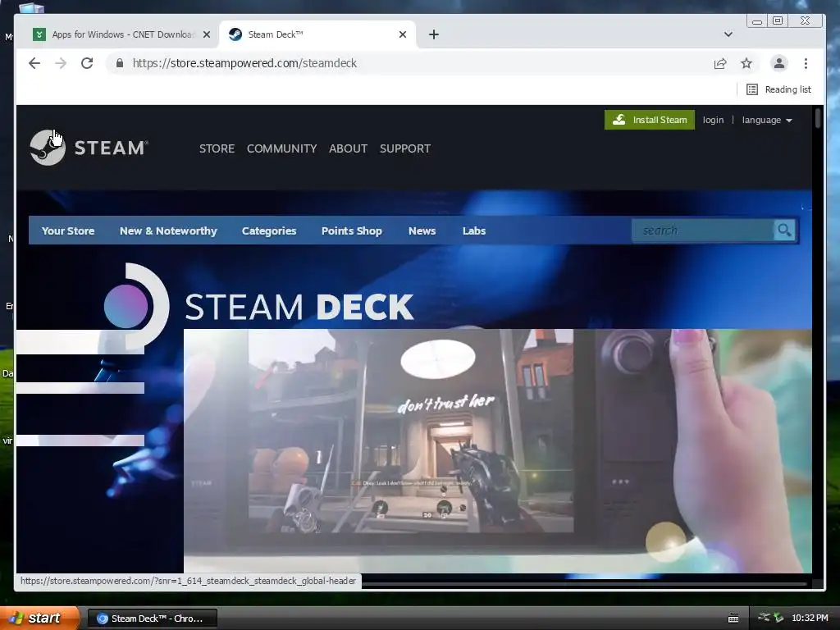Reload the Steam Deck page

point(87,63)
